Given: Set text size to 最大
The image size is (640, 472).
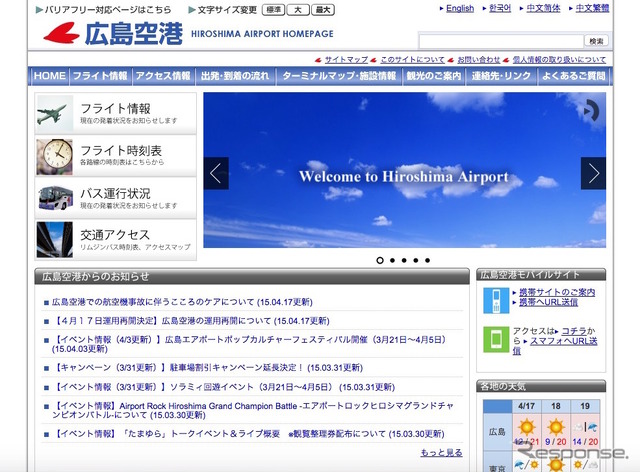Looking at the screenshot, I should (323, 10).
